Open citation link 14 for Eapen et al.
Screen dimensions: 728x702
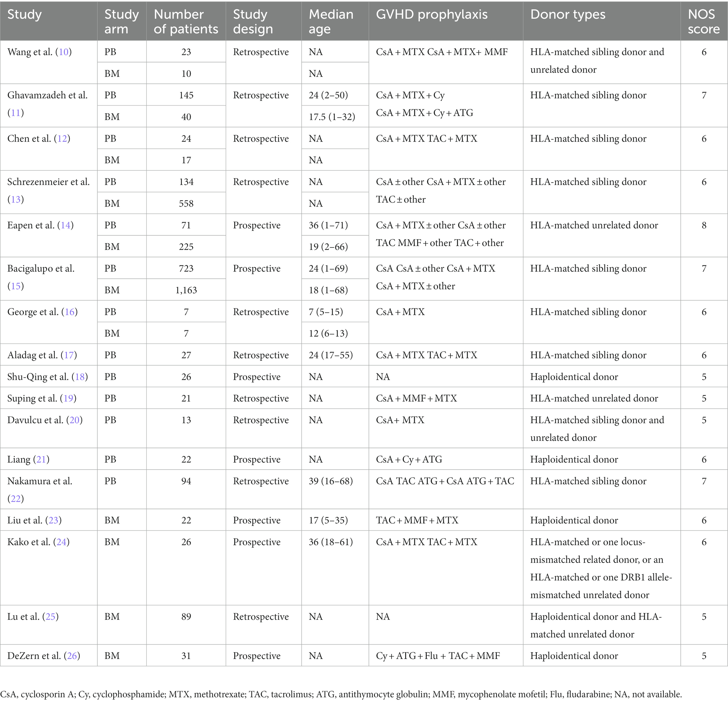(65, 225)
